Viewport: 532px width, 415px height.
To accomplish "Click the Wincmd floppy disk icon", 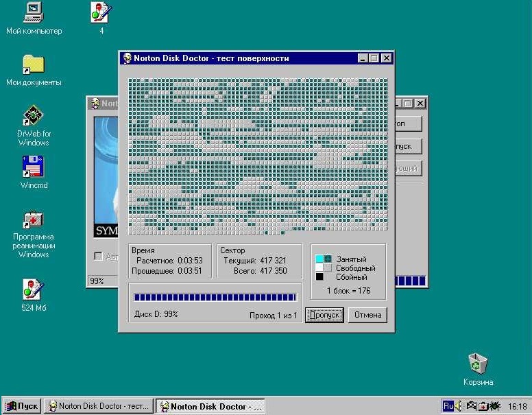I will point(33,167).
